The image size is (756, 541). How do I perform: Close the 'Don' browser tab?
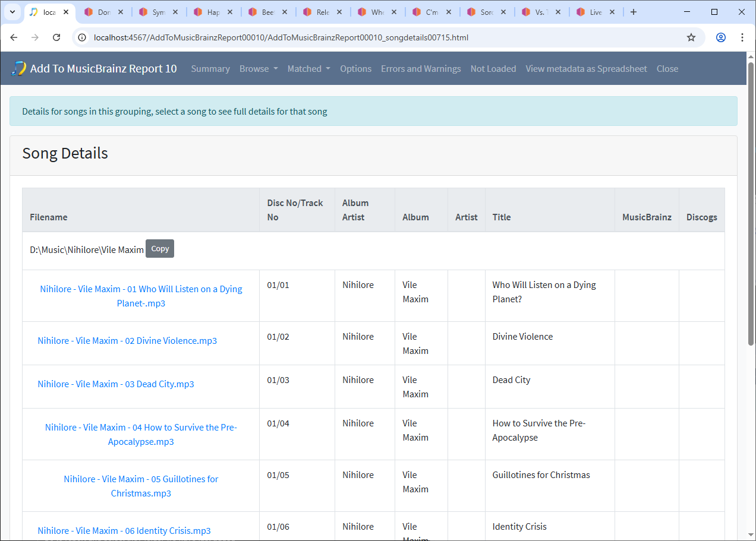point(121,12)
